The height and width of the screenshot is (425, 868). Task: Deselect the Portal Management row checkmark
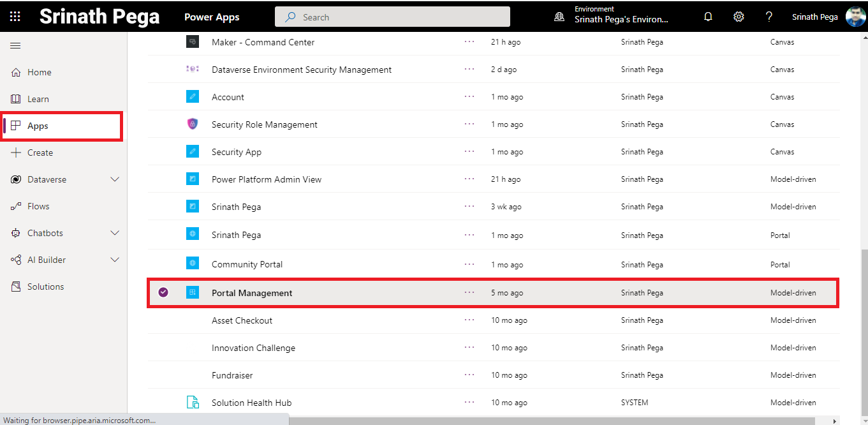[164, 292]
